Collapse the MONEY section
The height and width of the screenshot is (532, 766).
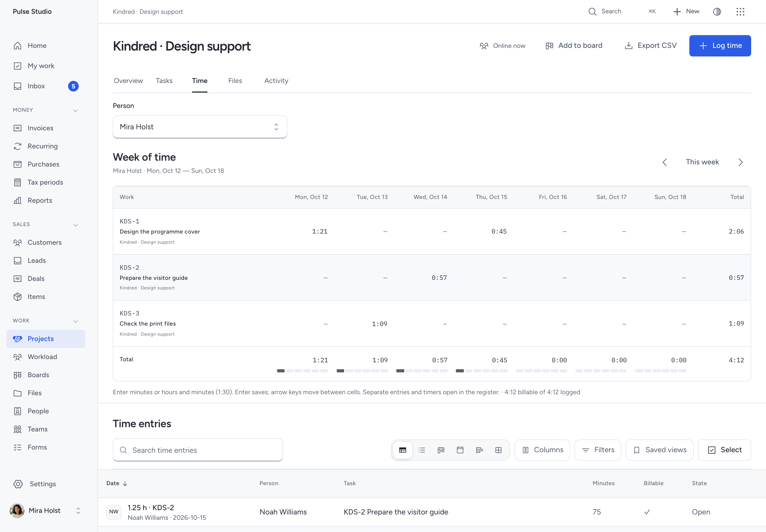coord(76,110)
